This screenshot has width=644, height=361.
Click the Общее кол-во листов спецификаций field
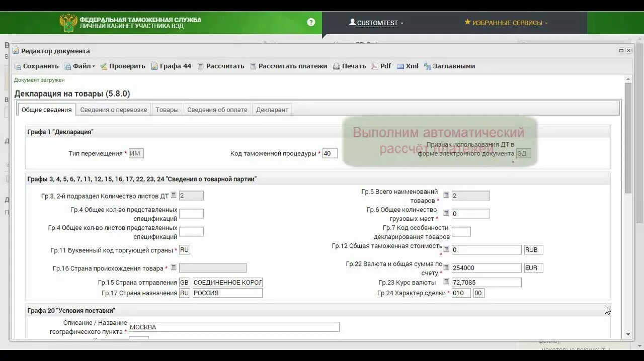coord(191,232)
